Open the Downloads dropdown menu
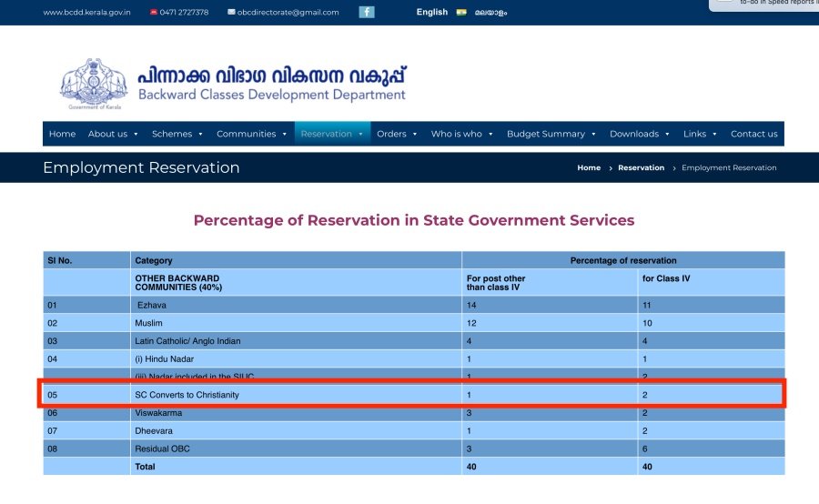The height and width of the screenshot is (504, 819). 639,134
